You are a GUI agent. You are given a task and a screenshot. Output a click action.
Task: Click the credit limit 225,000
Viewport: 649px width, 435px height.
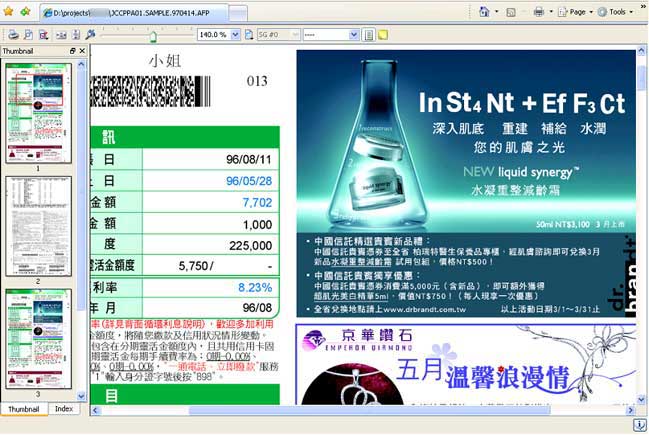pos(250,245)
